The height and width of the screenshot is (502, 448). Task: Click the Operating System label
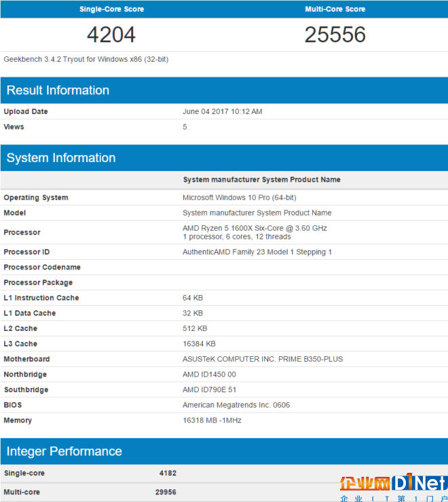coord(36,197)
